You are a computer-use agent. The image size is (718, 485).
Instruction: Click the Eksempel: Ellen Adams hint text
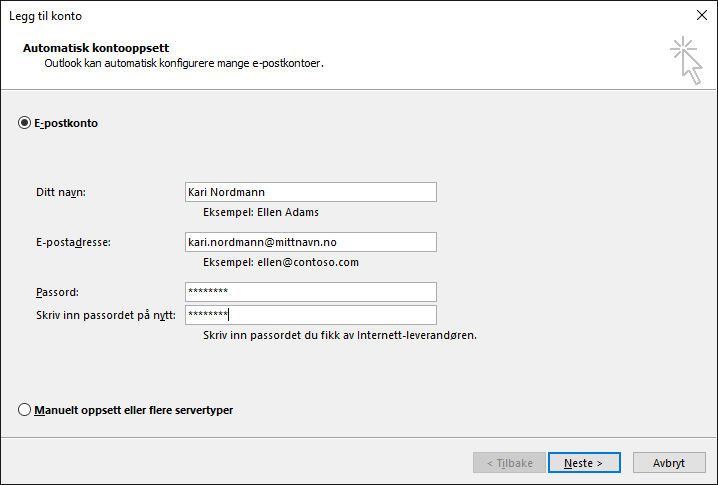pos(261,212)
